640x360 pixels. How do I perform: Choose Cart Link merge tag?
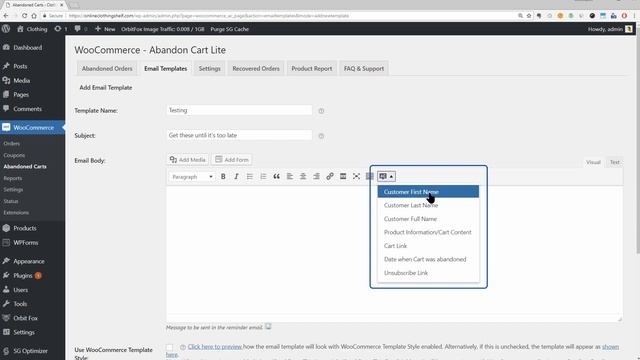click(428, 246)
